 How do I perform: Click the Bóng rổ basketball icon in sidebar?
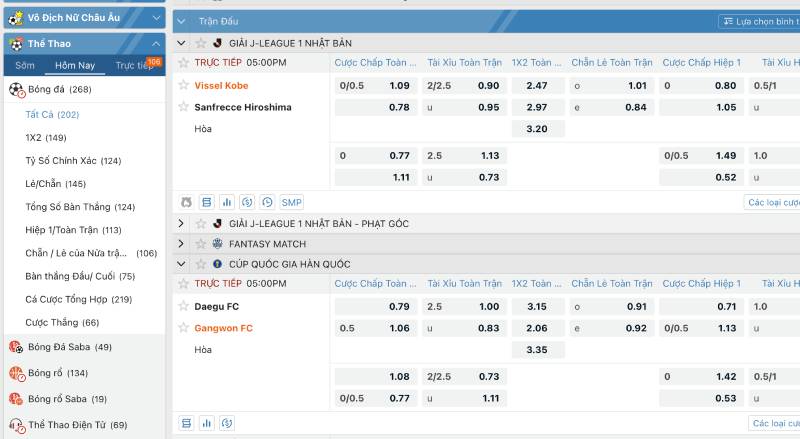click(x=16, y=373)
